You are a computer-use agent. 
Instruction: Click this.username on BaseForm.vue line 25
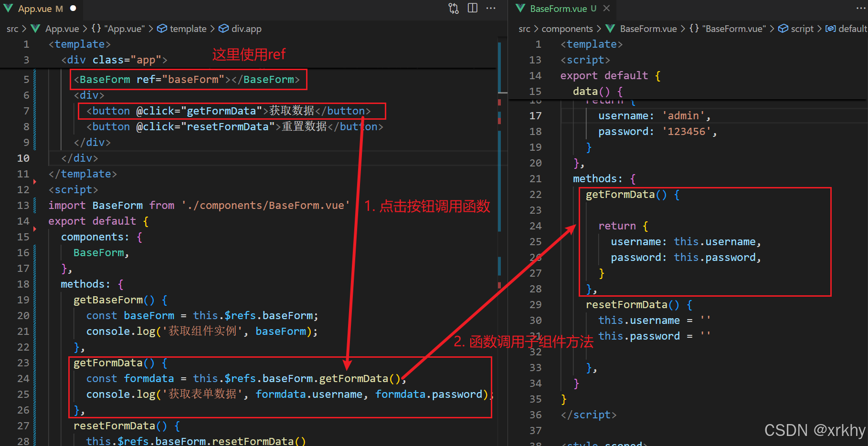click(714, 241)
